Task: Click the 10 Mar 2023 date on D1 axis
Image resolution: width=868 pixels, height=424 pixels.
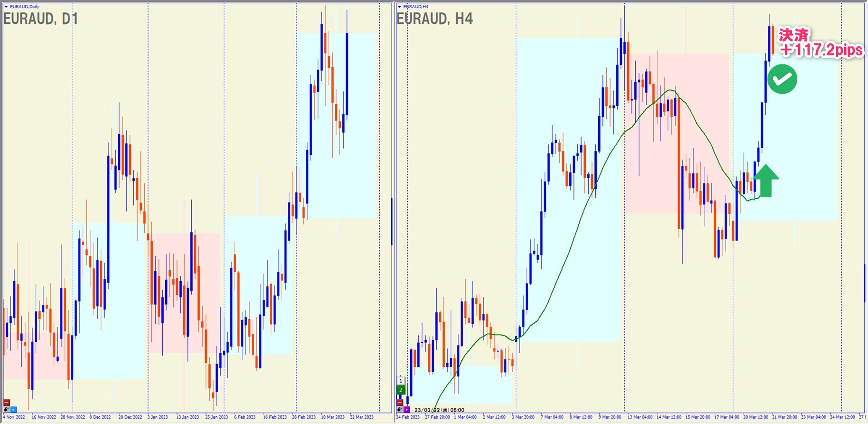Action: 333,417
